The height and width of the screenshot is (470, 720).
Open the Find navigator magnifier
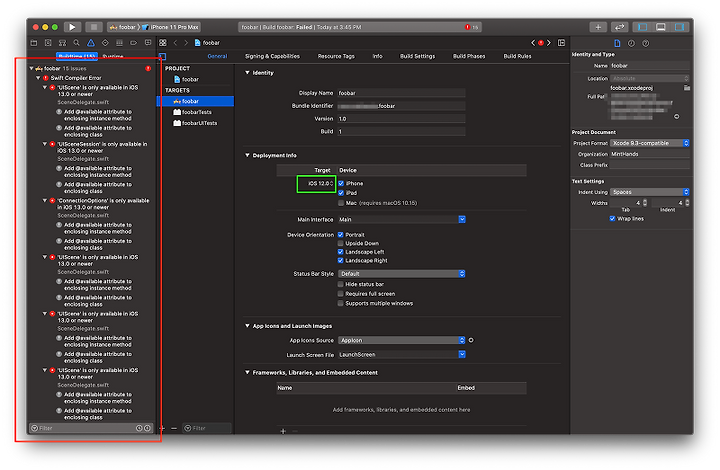pos(77,43)
